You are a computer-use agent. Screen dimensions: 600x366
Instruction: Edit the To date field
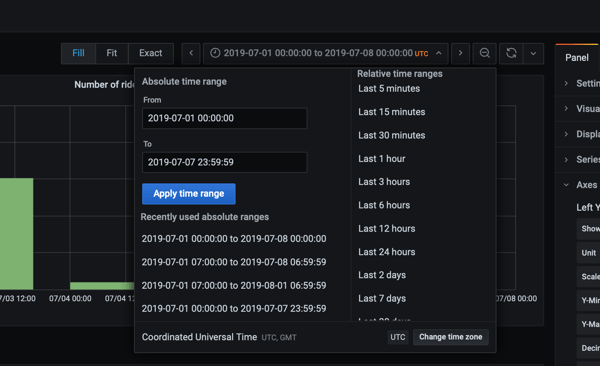click(x=225, y=162)
